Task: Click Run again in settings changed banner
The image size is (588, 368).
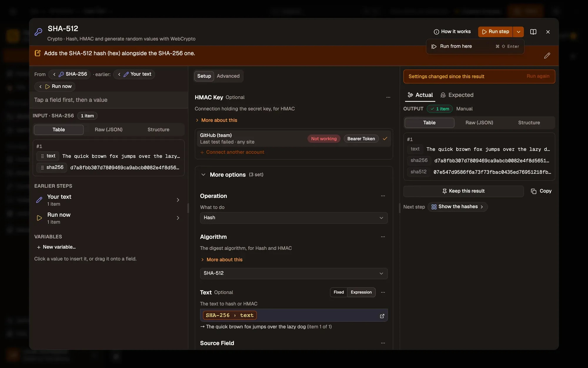Action: click(x=538, y=76)
